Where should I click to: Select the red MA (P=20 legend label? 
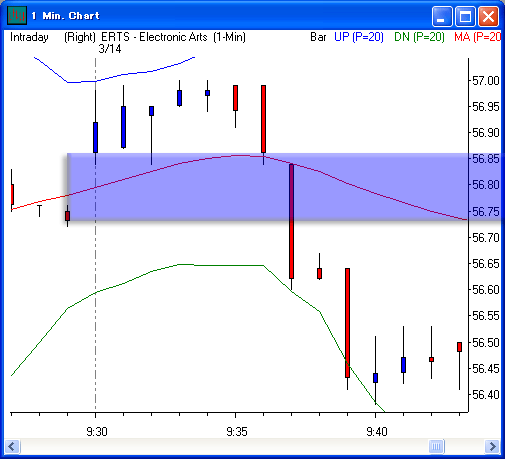pyautogui.click(x=477, y=37)
